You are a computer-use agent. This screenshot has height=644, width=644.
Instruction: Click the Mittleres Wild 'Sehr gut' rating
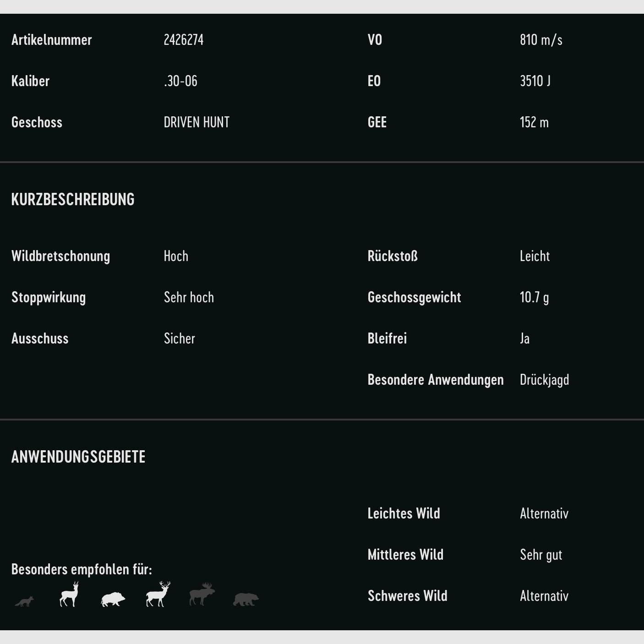pyautogui.click(x=541, y=555)
